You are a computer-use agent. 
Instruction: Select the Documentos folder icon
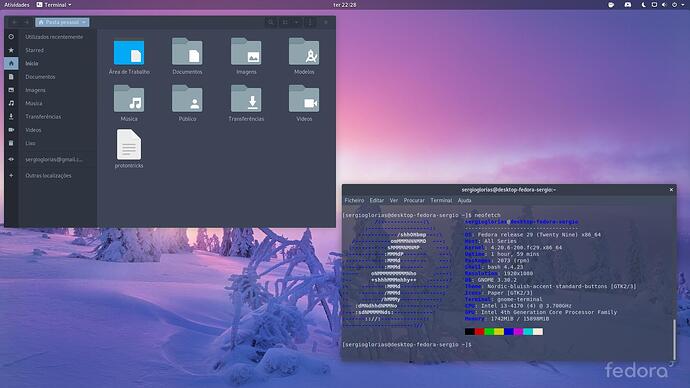click(187, 51)
